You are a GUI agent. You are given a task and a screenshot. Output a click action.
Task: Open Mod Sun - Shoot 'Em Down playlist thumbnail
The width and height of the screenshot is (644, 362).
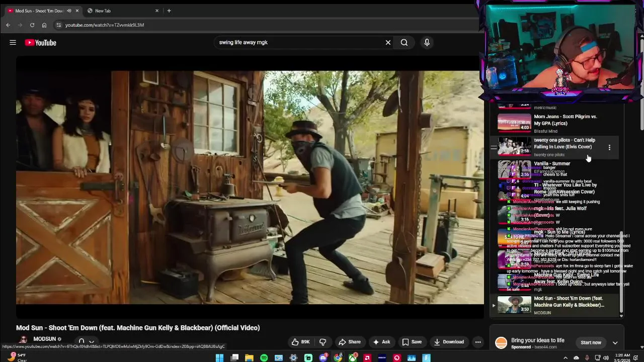[514, 305]
